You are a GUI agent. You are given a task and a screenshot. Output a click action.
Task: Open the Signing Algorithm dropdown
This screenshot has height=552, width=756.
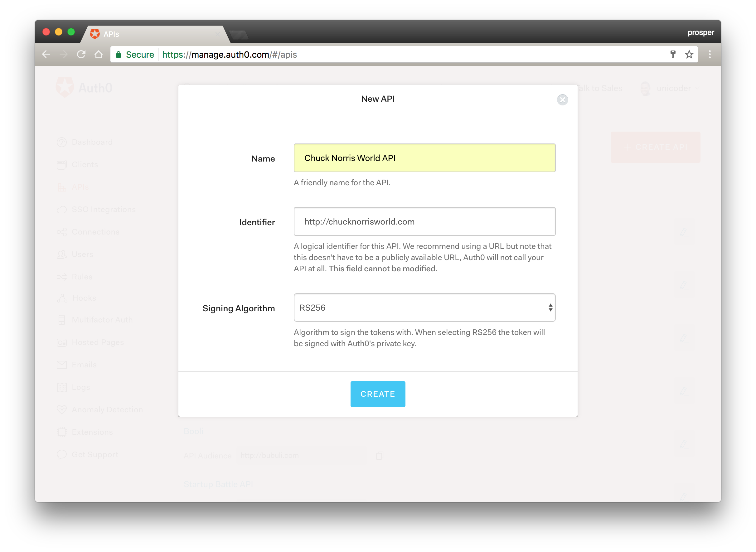(x=424, y=307)
